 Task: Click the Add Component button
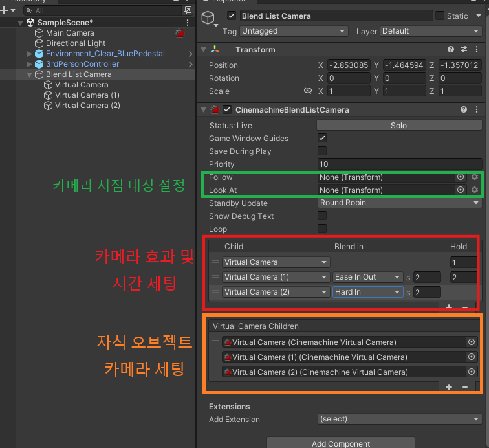[x=340, y=443]
